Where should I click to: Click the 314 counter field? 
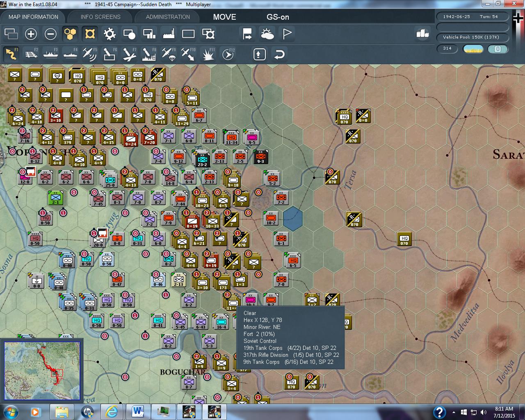point(448,48)
